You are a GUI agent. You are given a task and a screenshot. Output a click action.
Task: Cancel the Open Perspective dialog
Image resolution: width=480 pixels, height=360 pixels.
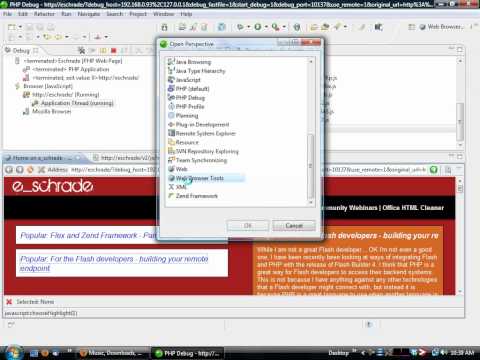(x=294, y=226)
